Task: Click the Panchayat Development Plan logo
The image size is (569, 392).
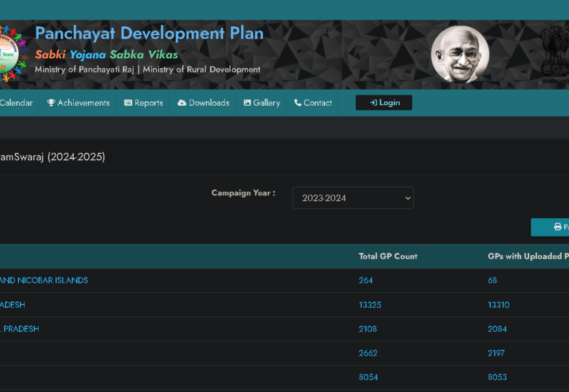Action: (13, 54)
